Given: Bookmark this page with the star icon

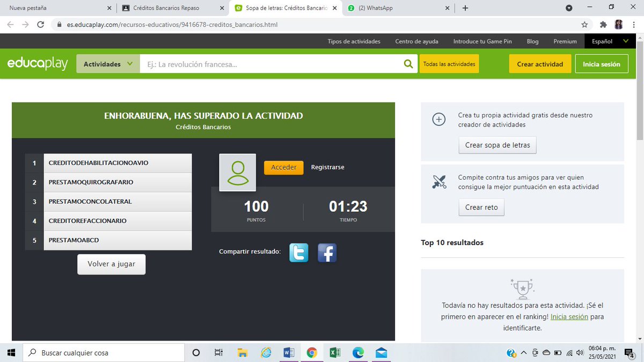Looking at the screenshot, I should point(584,25).
